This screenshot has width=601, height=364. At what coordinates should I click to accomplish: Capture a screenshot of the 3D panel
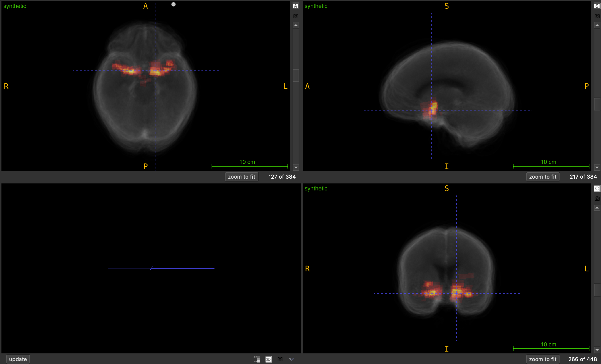tap(280, 359)
